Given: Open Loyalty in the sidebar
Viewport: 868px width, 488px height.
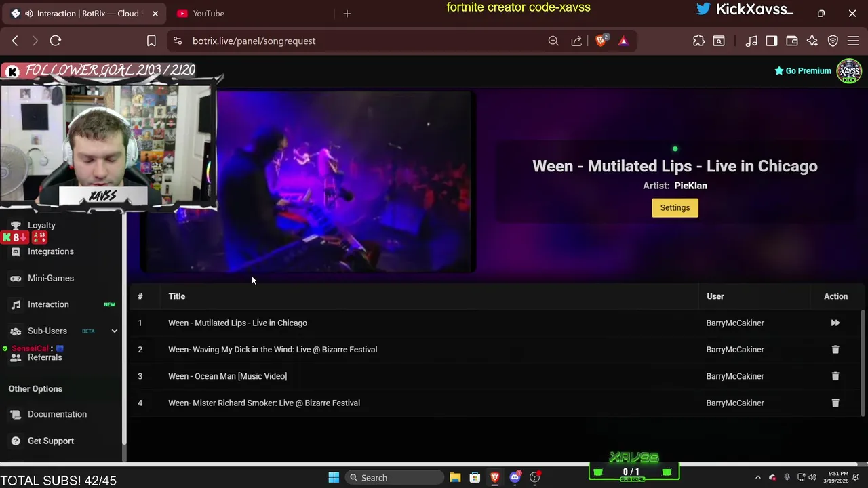Looking at the screenshot, I should pos(41,225).
